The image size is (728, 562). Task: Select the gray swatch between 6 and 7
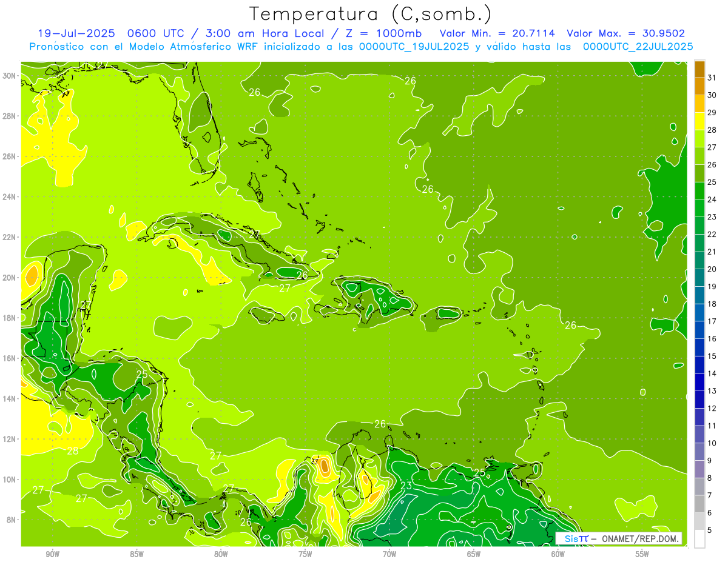click(x=699, y=504)
